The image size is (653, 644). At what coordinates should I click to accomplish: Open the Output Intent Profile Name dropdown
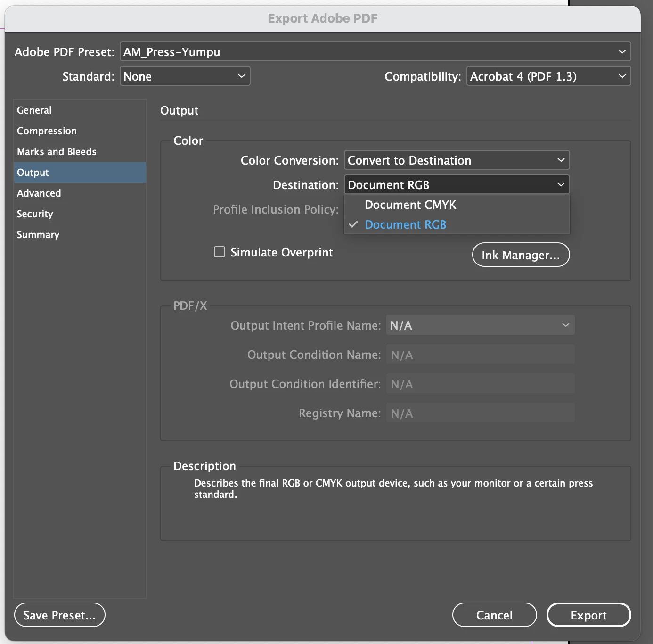[480, 325]
